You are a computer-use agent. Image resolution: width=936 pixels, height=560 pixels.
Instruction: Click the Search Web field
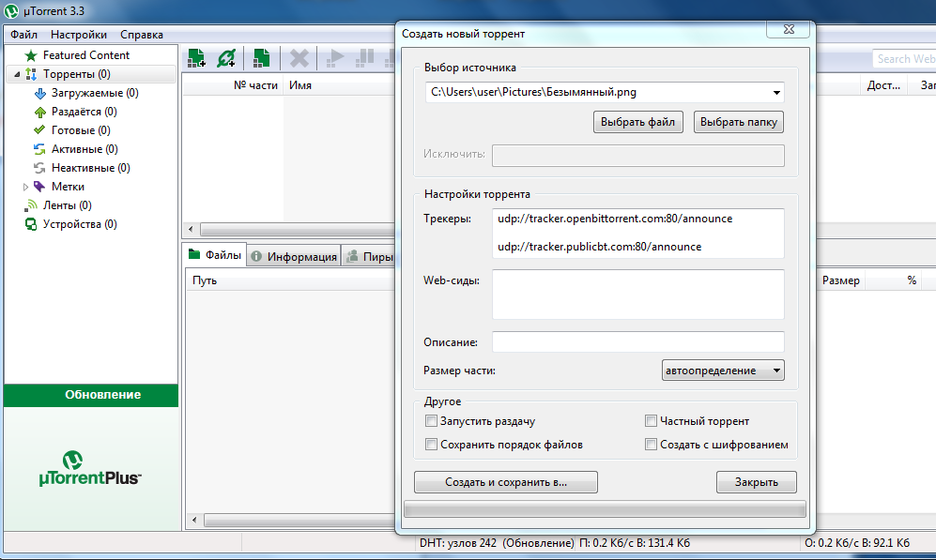tap(904, 59)
